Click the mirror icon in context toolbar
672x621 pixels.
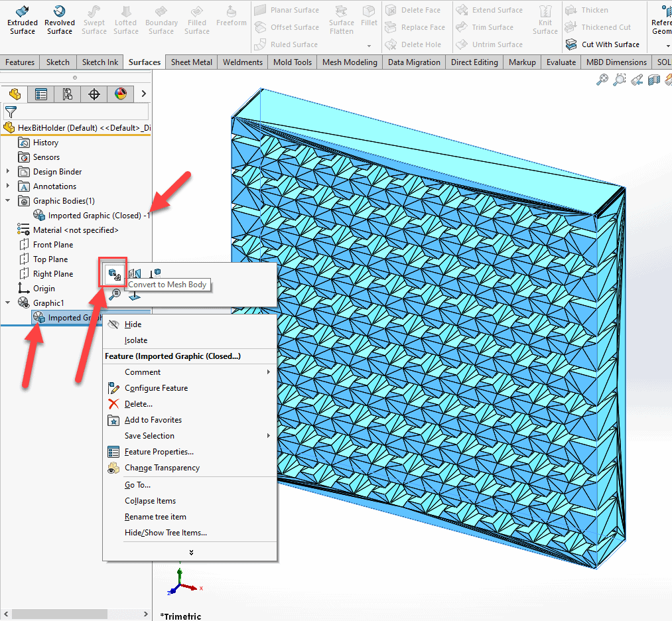[x=135, y=273]
